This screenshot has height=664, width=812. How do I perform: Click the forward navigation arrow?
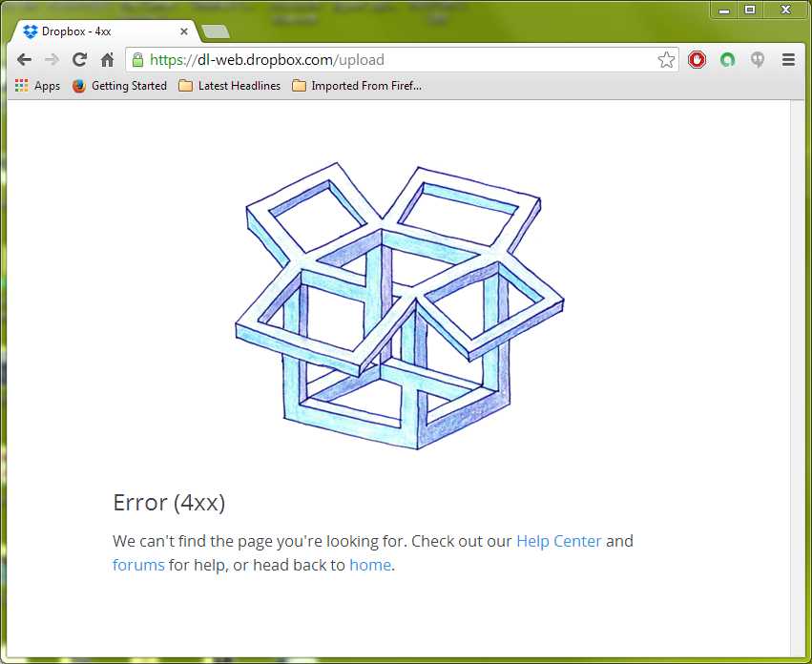[x=52, y=59]
